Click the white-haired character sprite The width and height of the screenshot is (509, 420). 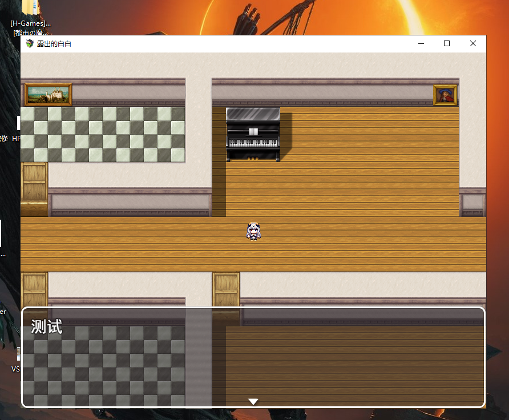coord(253,232)
